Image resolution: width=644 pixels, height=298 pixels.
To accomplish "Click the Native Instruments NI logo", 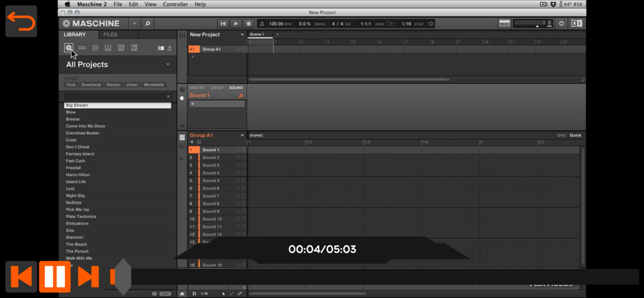I will [x=576, y=24].
